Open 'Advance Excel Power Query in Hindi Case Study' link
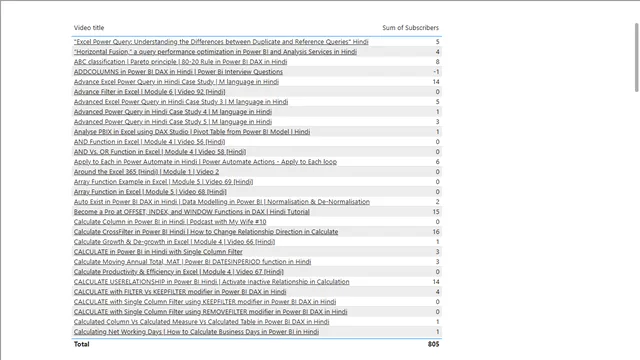The height and width of the screenshot is (360, 640). coord(176,82)
